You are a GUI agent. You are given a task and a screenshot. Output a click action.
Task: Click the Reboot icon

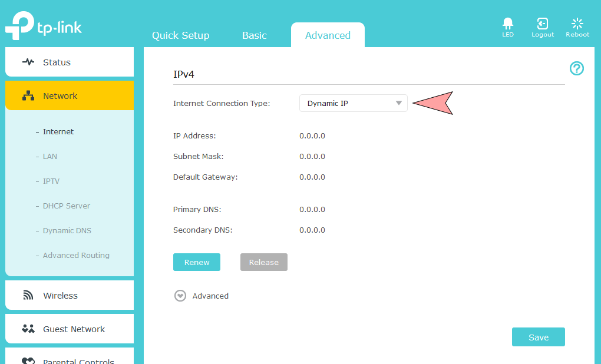tap(577, 24)
